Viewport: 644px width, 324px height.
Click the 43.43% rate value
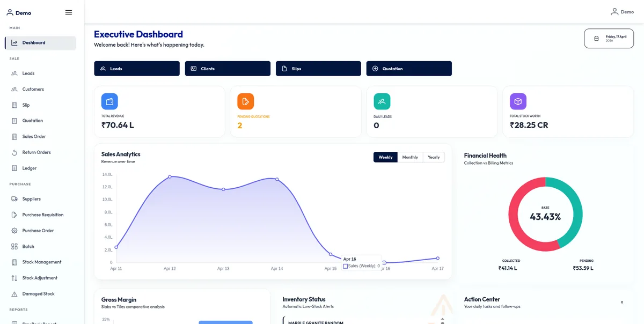(x=545, y=217)
